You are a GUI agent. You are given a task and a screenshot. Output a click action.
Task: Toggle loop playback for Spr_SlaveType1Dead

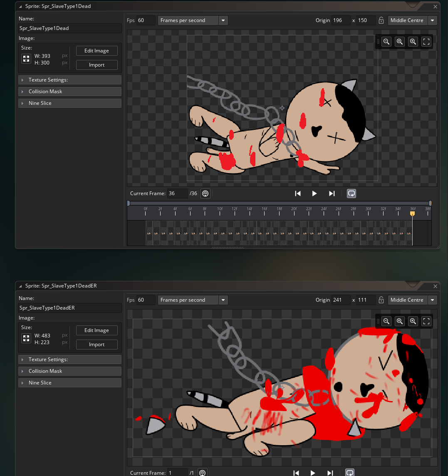click(x=351, y=193)
